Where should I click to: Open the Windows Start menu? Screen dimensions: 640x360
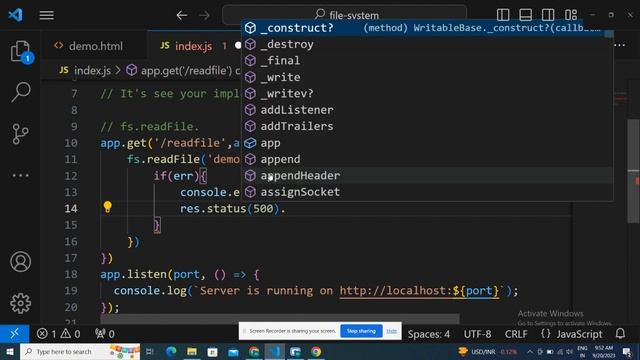pos(10,351)
